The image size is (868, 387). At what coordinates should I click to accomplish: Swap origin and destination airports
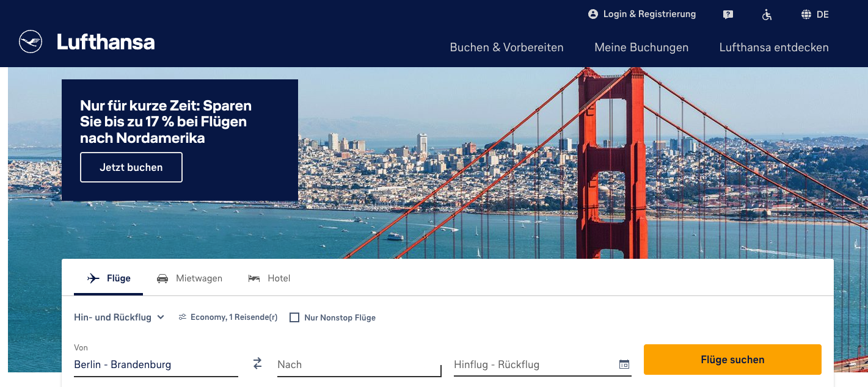coord(257,363)
